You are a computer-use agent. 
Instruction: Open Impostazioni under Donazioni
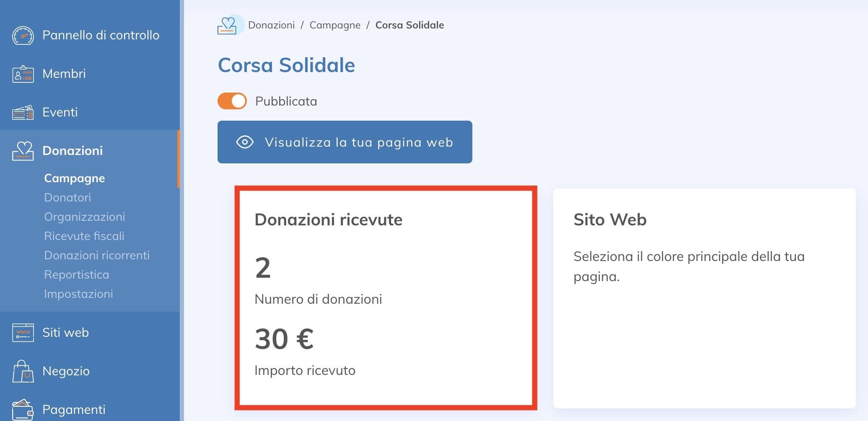click(x=78, y=294)
